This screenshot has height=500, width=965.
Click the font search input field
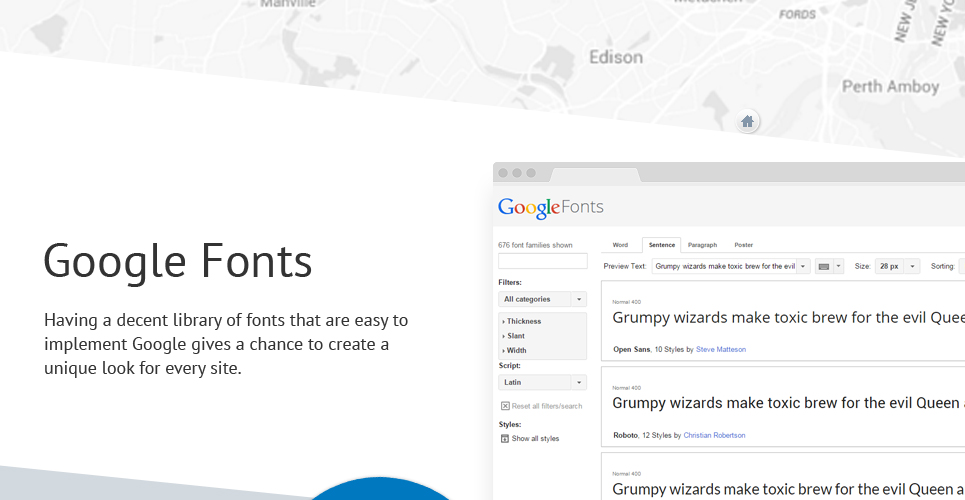(x=542, y=260)
